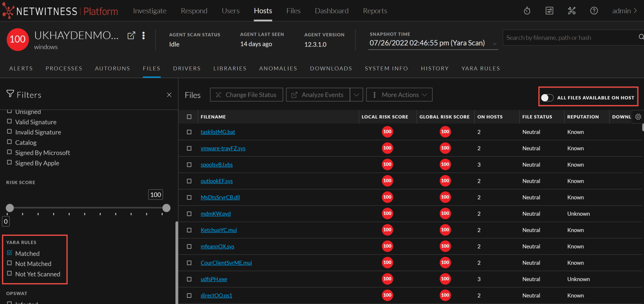Expand the Snapshot Time dropdown
Screen dimensions: 644x304
pos(495,44)
